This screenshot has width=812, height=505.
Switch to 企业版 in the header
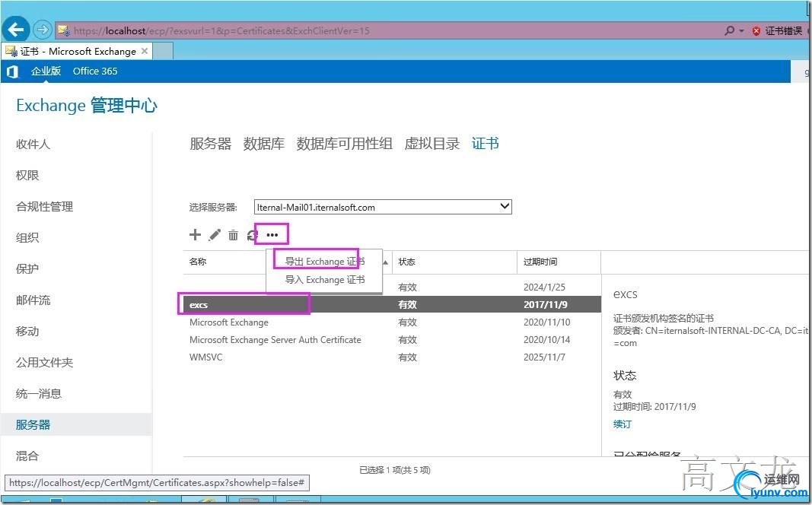46,71
